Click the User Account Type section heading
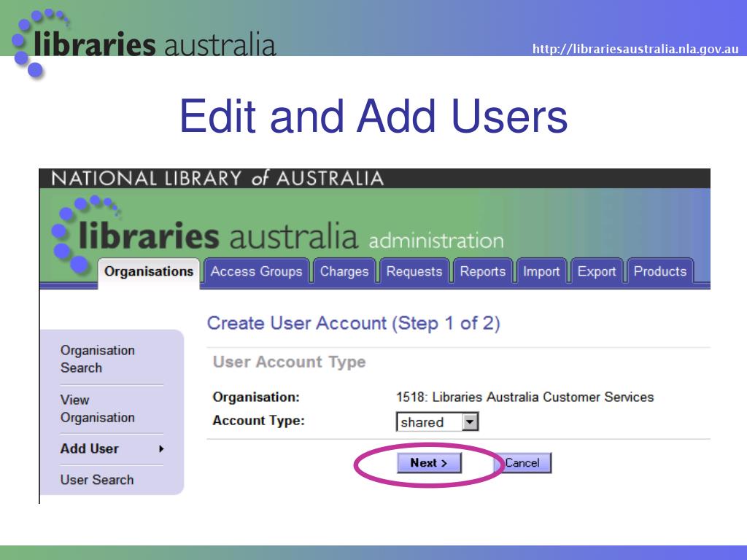This screenshot has height=560, width=747. 289,362
